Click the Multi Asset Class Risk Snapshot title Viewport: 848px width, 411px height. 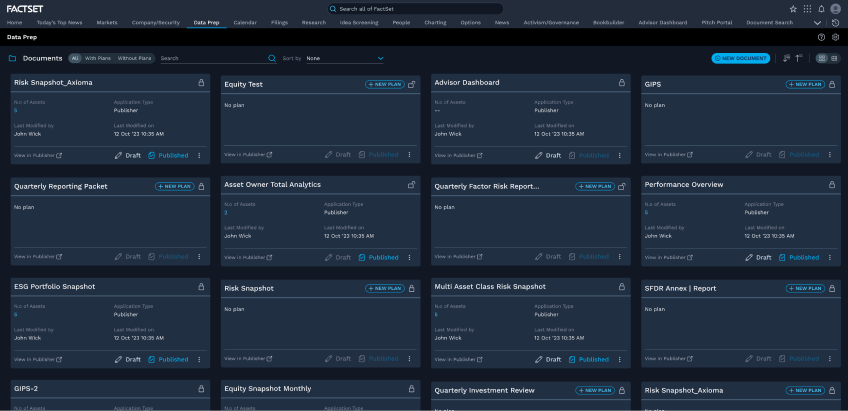pyautogui.click(x=490, y=287)
